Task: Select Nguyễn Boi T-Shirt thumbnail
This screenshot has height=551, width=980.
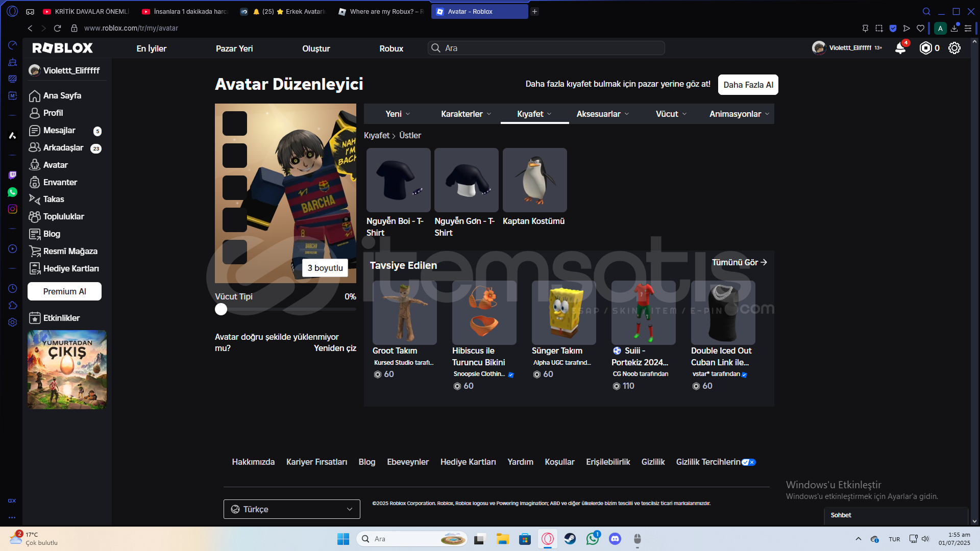Action: [398, 180]
